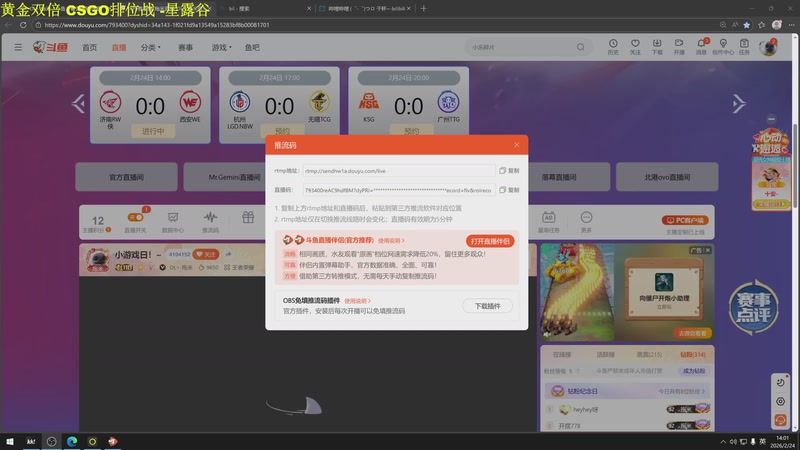This screenshot has height=450, width=800.
Task: Open 数据中心 data center icon
Action: pos(173,222)
